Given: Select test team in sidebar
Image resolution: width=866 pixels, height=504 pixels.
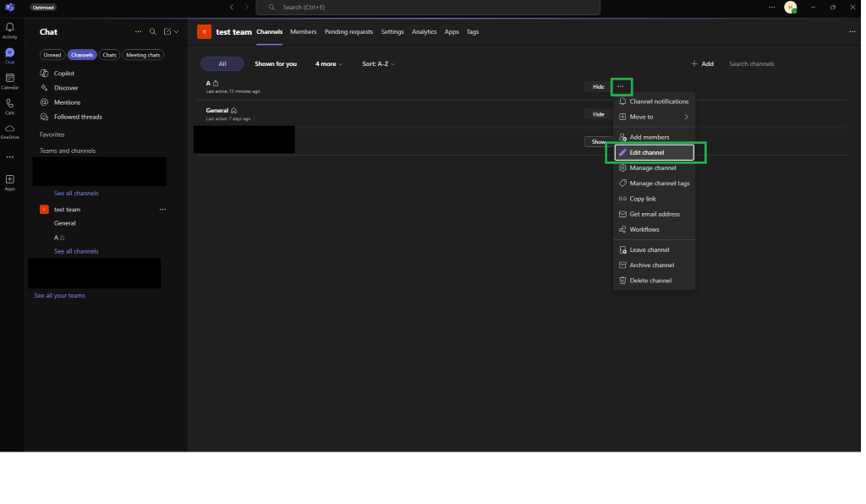Looking at the screenshot, I should [67, 209].
